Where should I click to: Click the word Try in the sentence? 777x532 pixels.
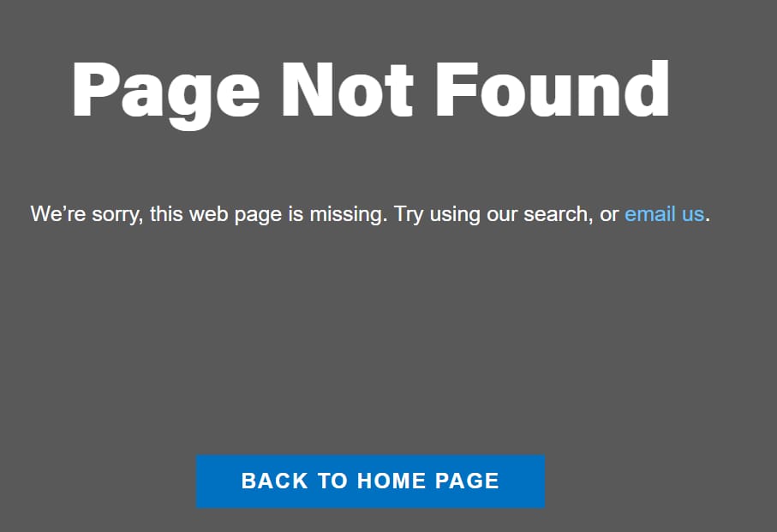[x=409, y=214]
